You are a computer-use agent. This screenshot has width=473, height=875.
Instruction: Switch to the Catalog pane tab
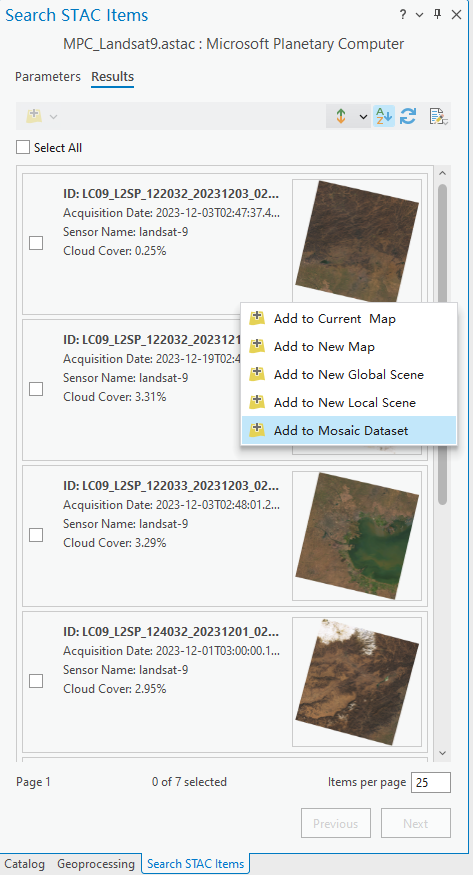(25, 864)
